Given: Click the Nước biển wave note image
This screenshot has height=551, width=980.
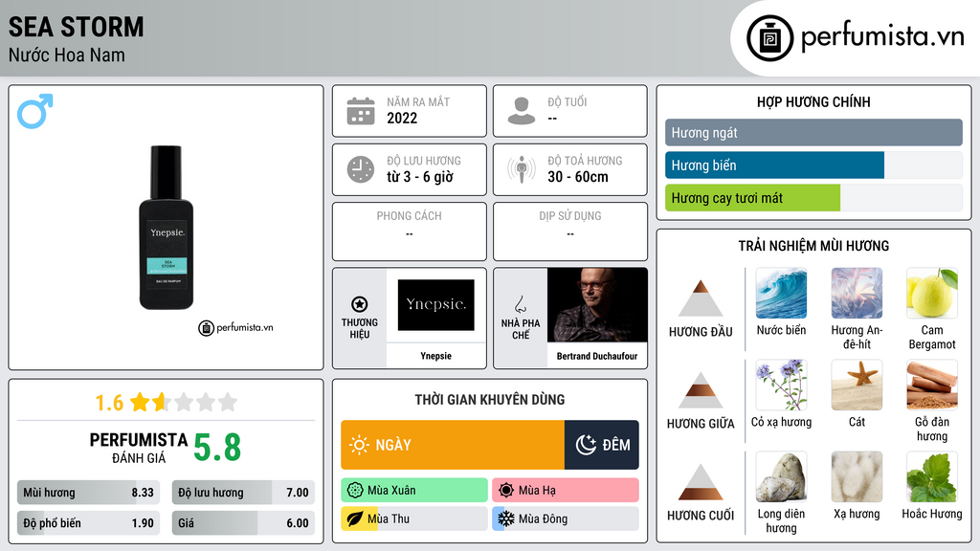Looking at the screenshot, I should (781, 293).
